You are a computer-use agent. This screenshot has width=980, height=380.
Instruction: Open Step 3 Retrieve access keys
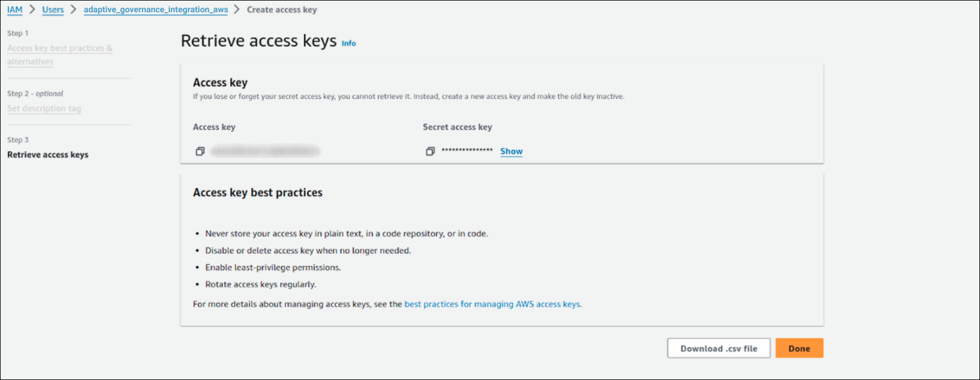click(x=48, y=154)
